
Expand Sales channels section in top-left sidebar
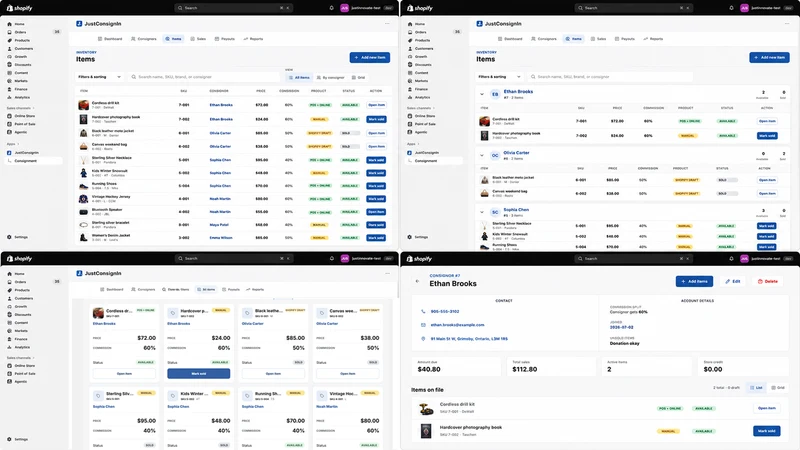click(x=20, y=108)
